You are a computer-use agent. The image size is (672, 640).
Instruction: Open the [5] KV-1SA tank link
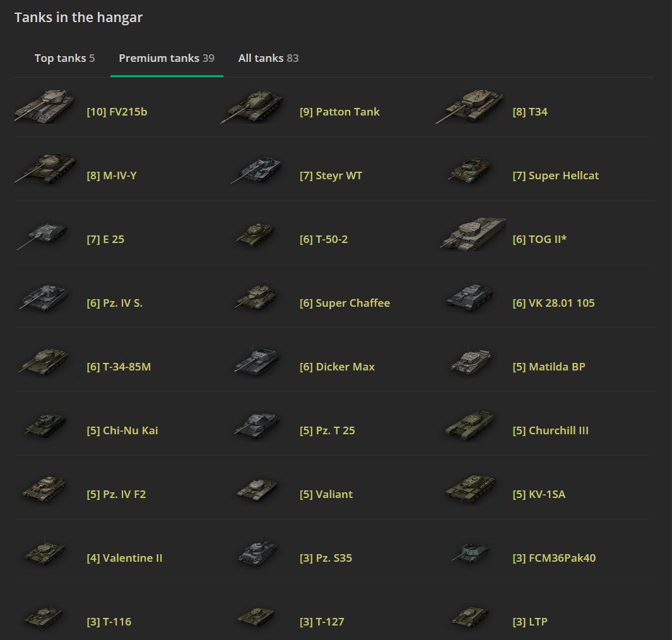[539, 494]
